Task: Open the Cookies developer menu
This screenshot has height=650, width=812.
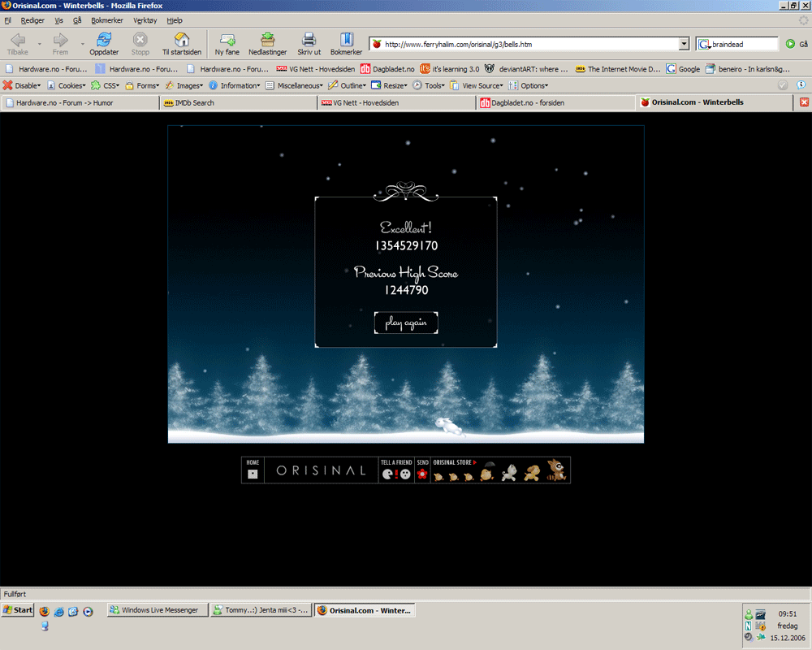Action: click(x=67, y=85)
